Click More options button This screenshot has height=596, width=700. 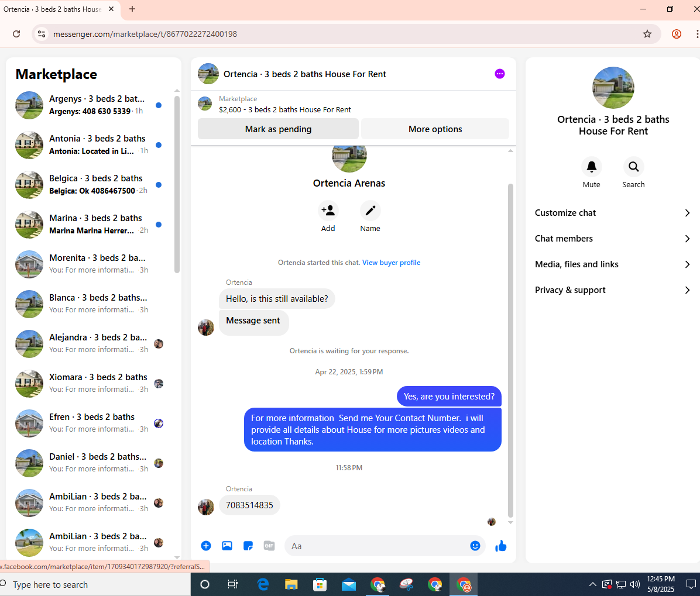[x=435, y=129]
